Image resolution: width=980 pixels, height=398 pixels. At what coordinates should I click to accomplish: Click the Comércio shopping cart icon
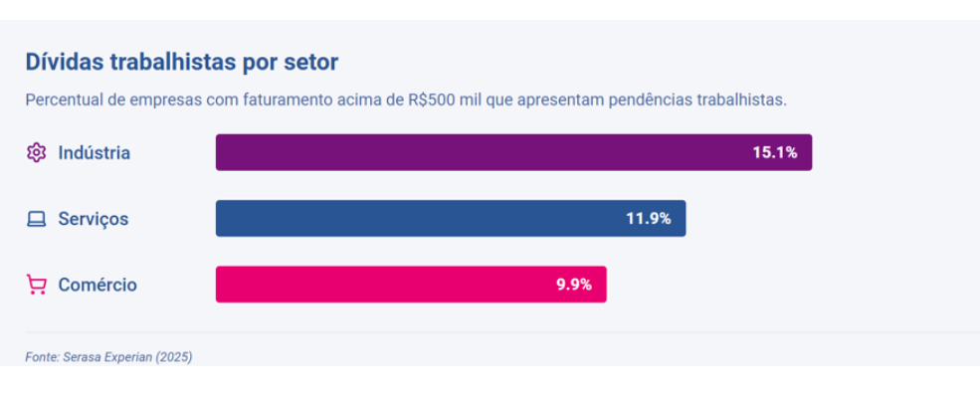36,286
